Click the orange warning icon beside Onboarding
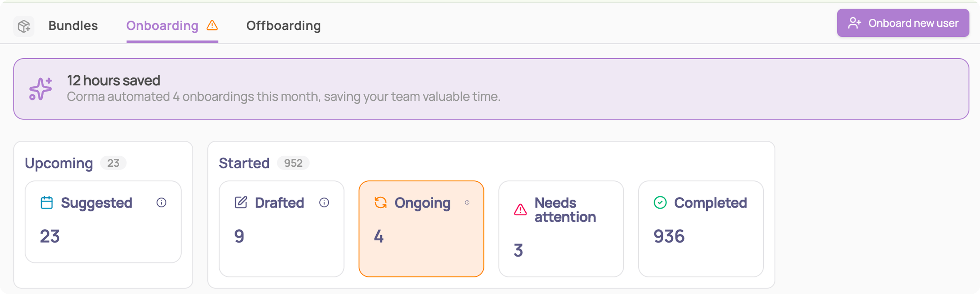 [212, 26]
